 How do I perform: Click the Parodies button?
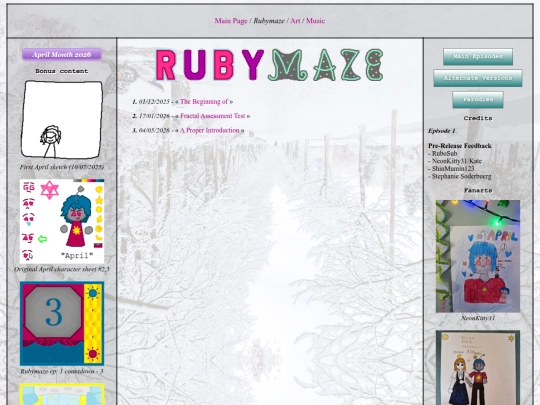tap(478, 99)
